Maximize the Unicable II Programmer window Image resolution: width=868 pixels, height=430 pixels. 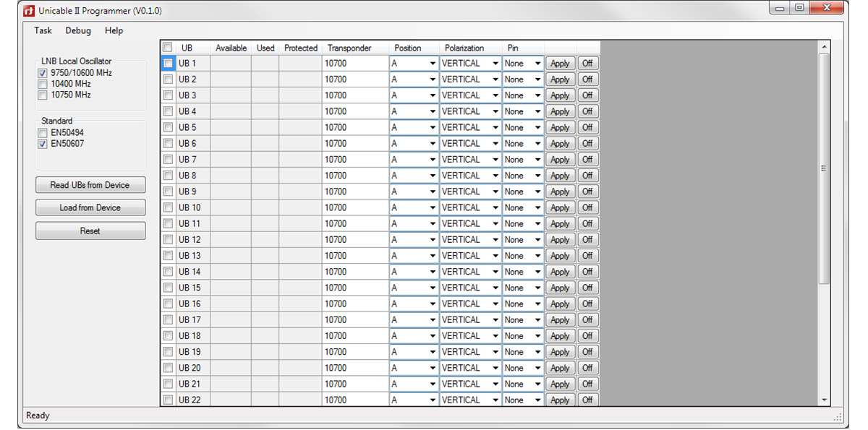point(799,8)
